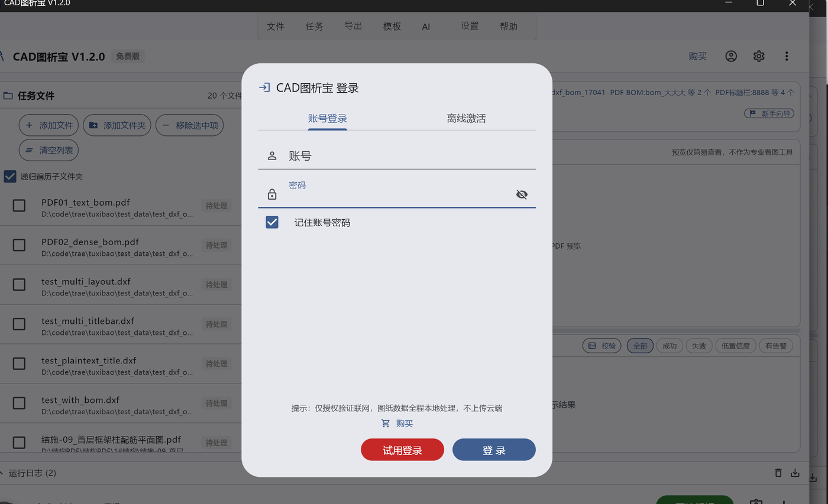Image resolution: width=828 pixels, height=504 pixels.
Task: Select the test_multi_layout.dxf checkbox
Action: 19,284
